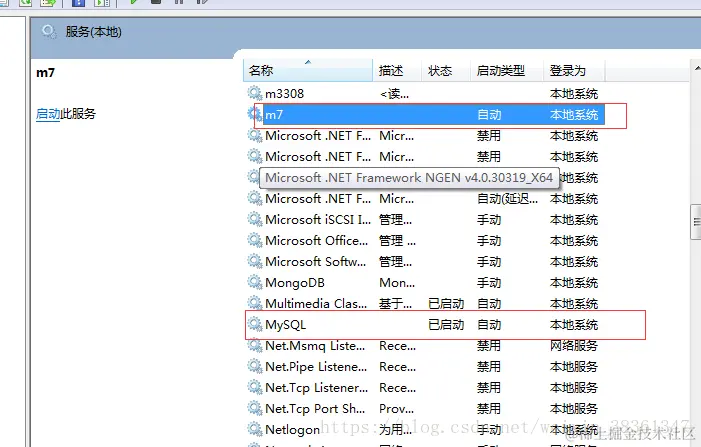Click the 网络服务 login cell of Net.Msmq
The image size is (701, 447).
point(574,346)
